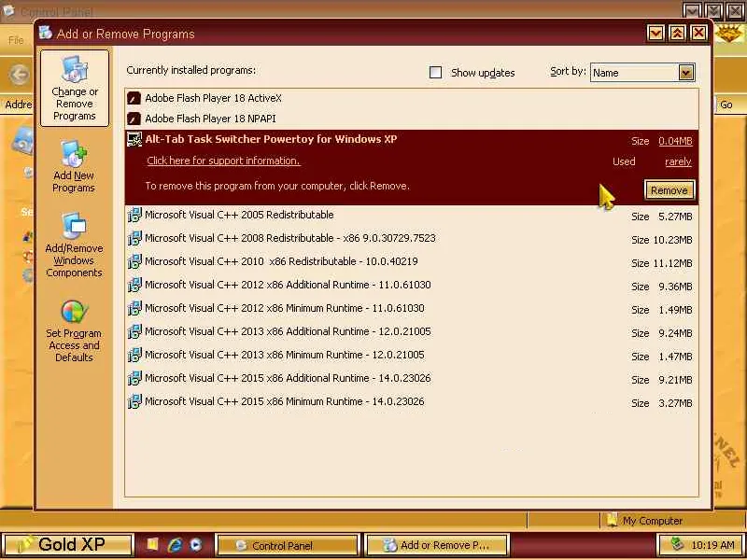The width and height of the screenshot is (747, 560).
Task: Select Visual C++ 2008 Redistributable x86 9.0.30729.7523
Action: pos(412,239)
